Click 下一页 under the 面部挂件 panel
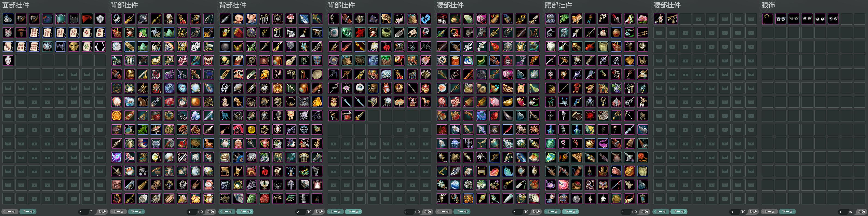This screenshot has width=868, height=216. pos(28,212)
